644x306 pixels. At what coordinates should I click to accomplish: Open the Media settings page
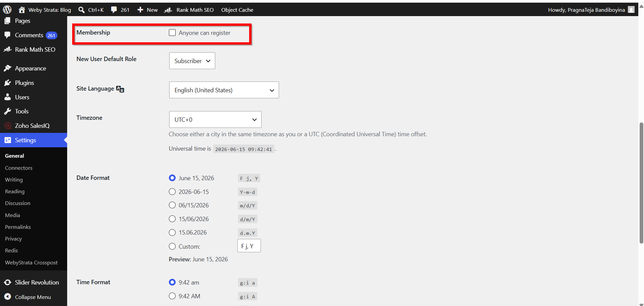(12, 215)
